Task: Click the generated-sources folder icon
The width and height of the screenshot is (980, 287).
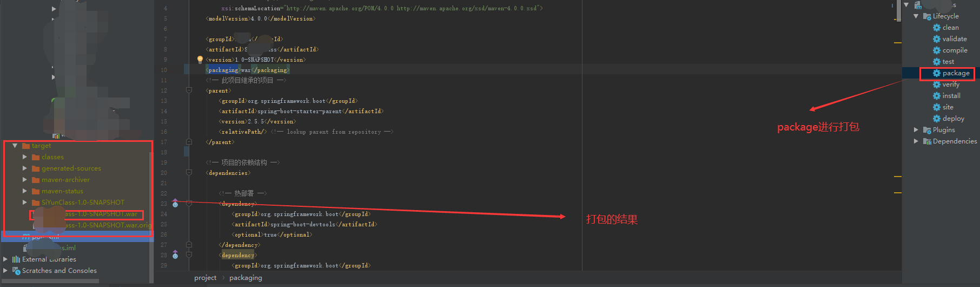Action: [x=36, y=168]
